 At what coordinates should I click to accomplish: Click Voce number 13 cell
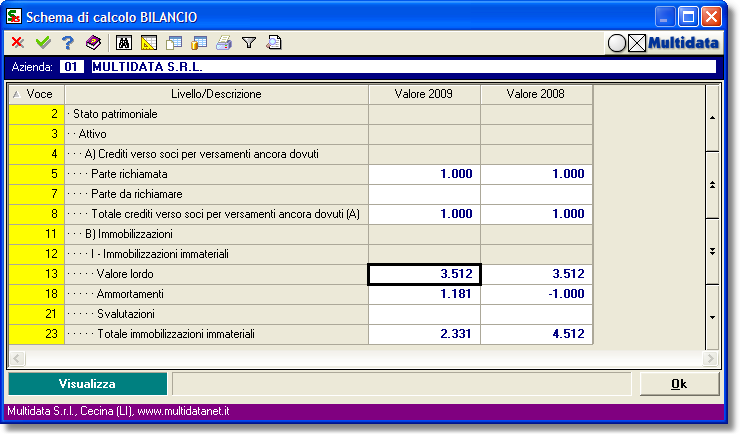(x=36, y=274)
